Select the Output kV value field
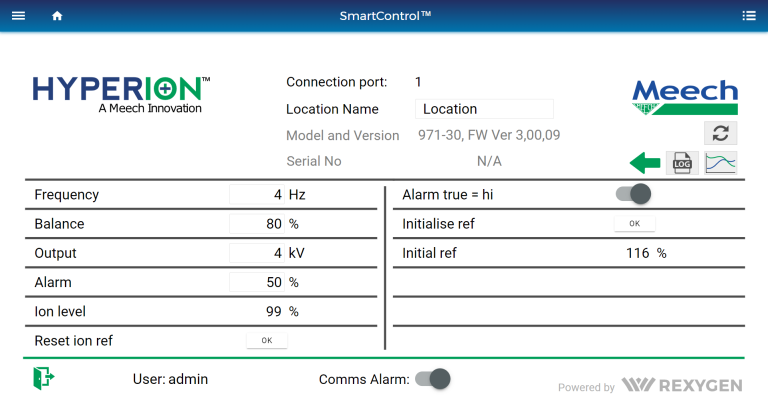This screenshot has height=404, width=768. pos(257,253)
